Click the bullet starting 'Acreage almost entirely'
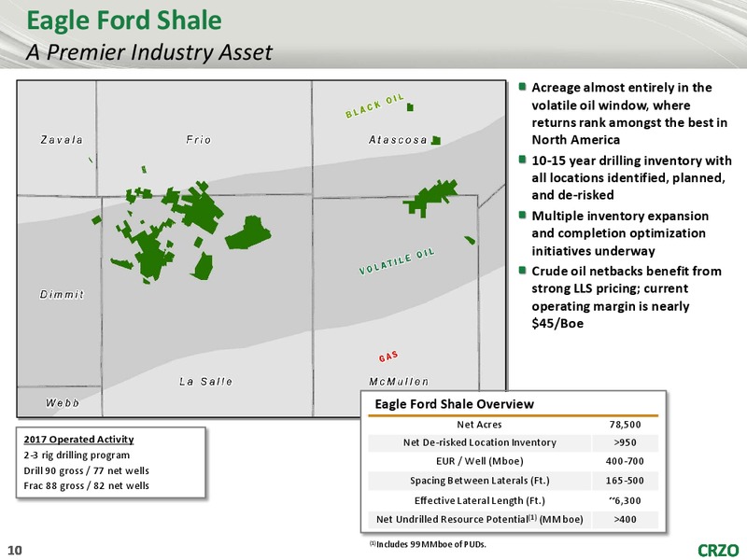Viewport: 747px width, 560px height. [x=629, y=114]
